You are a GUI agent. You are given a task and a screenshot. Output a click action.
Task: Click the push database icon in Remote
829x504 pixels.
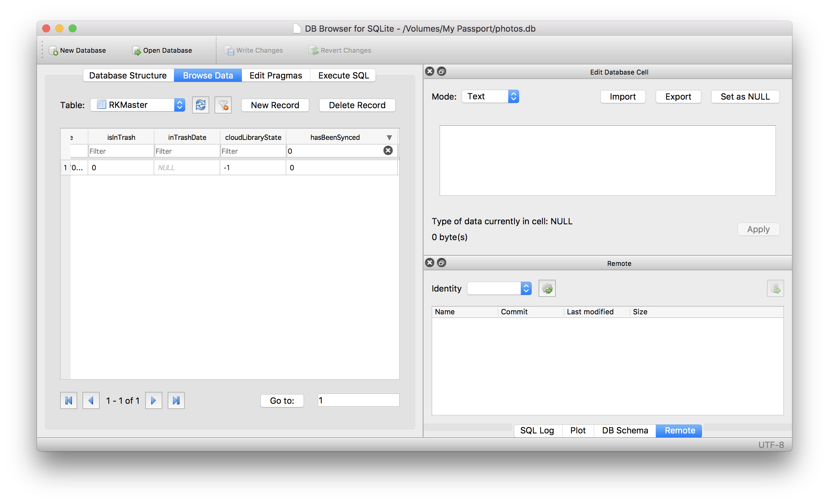[775, 289]
